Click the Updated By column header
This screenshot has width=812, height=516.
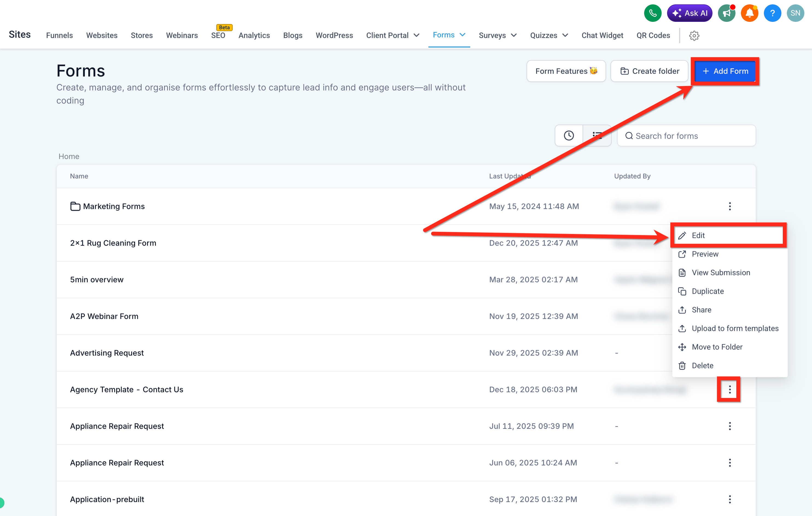pos(632,176)
